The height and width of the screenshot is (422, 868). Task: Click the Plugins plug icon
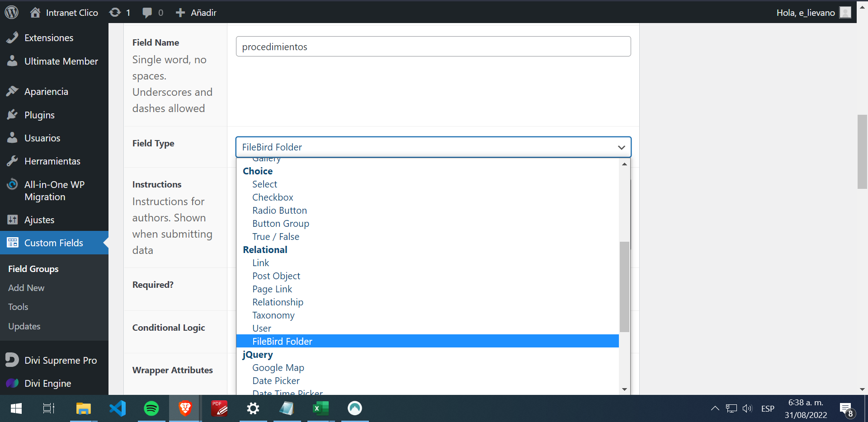pos(13,115)
